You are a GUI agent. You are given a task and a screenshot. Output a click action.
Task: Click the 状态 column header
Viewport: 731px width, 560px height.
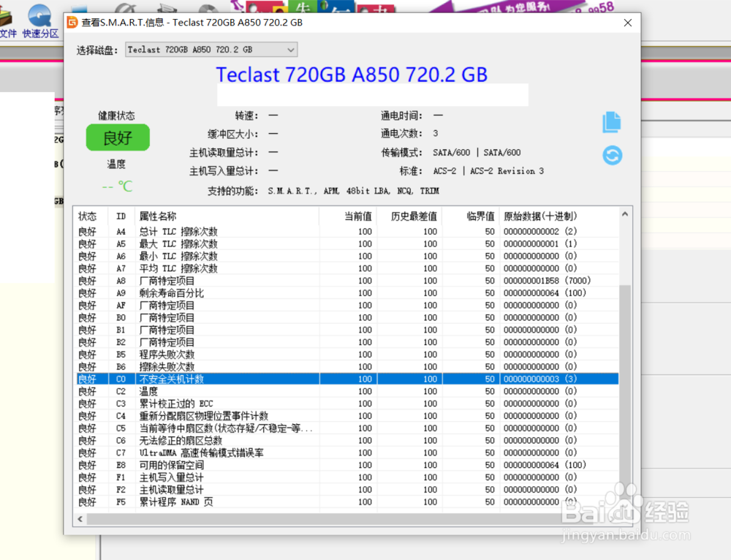[91, 216]
